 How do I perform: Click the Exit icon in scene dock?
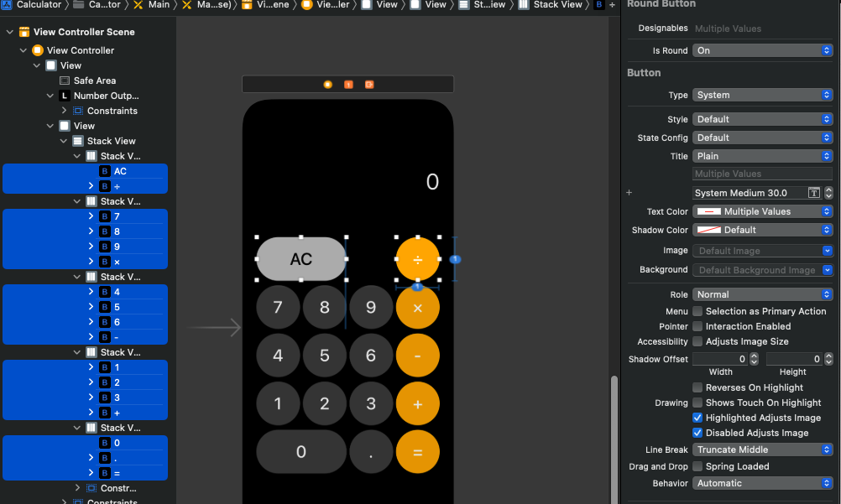pos(369,85)
